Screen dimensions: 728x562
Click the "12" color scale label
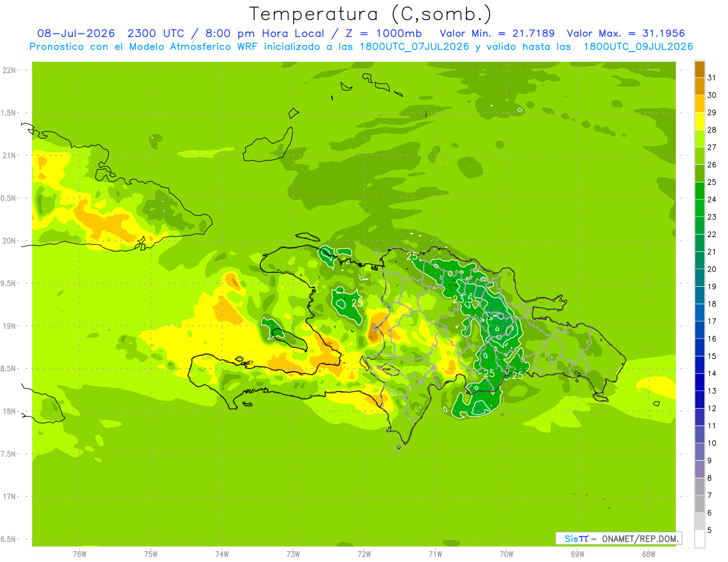[712, 408]
